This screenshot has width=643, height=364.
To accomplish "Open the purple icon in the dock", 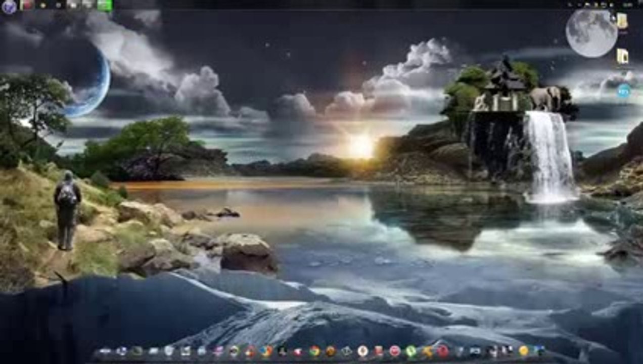I will pos(218,351).
